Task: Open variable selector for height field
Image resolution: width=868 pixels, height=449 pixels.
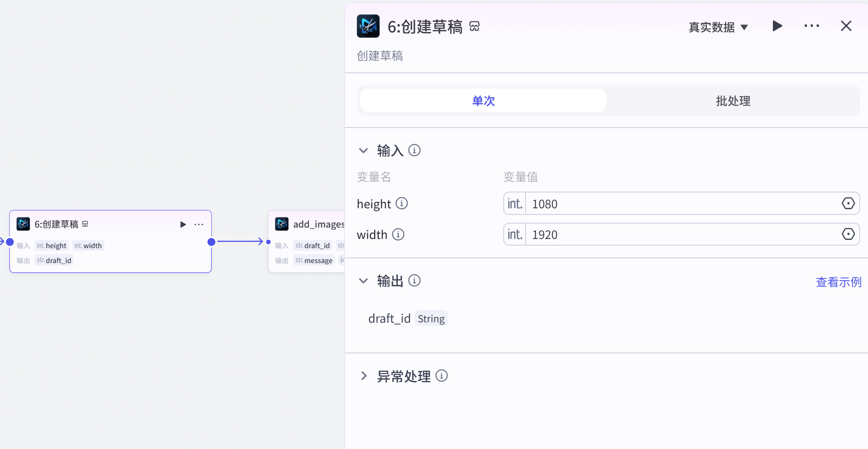Action: [x=848, y=203]
